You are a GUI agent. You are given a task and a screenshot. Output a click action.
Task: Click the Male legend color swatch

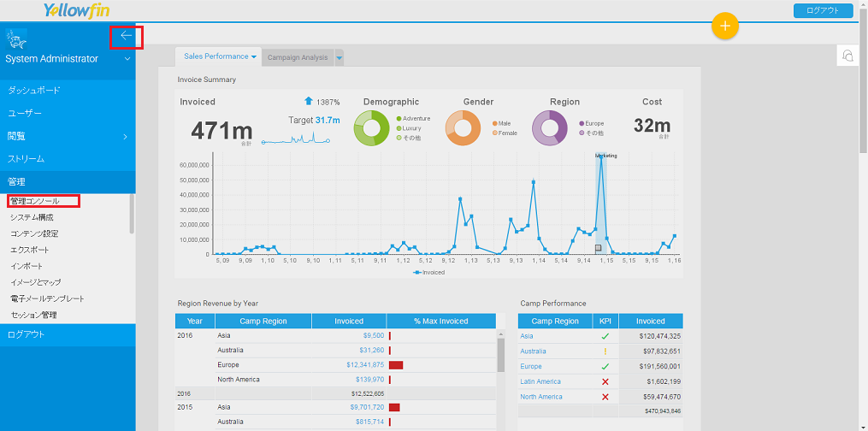(x=494, y=123)
